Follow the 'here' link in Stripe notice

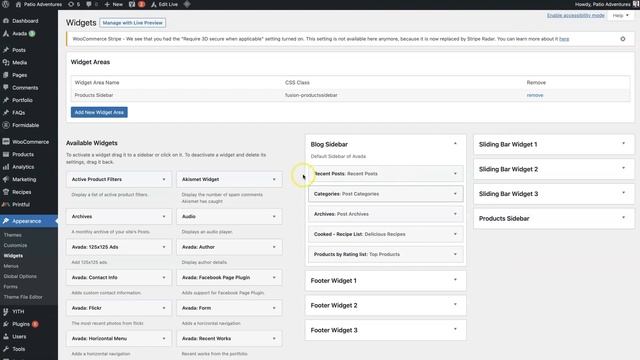[564, 39]
